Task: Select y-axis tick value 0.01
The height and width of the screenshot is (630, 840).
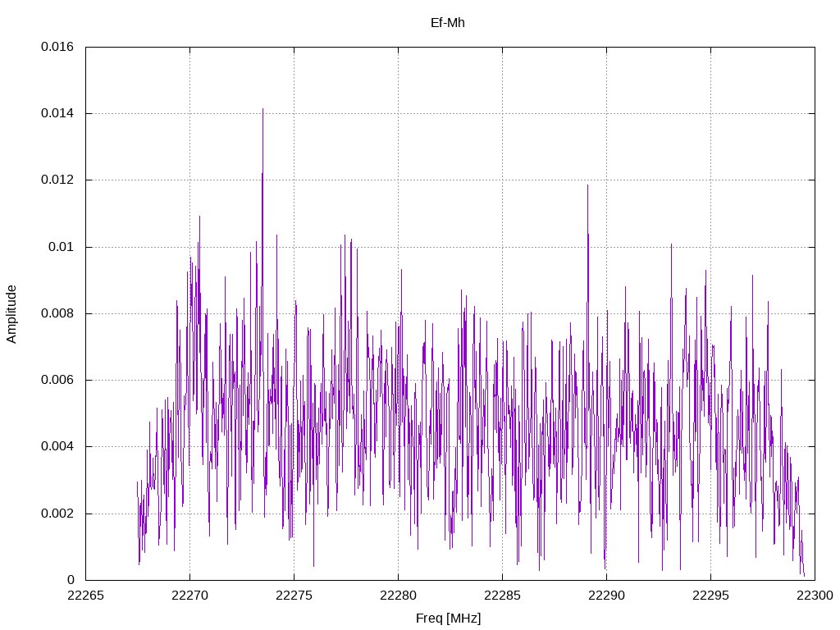Action: point(61,247)
